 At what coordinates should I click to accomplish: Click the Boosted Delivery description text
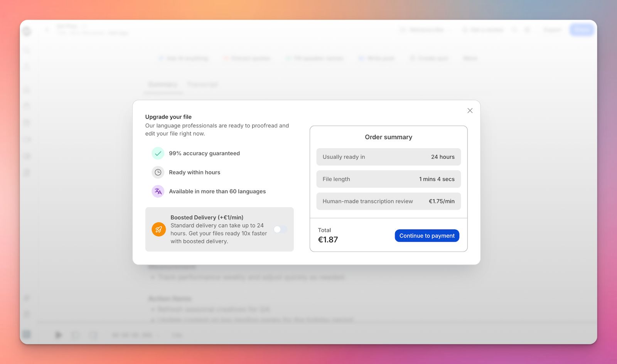pyautogui.click(x=218, y=233)
